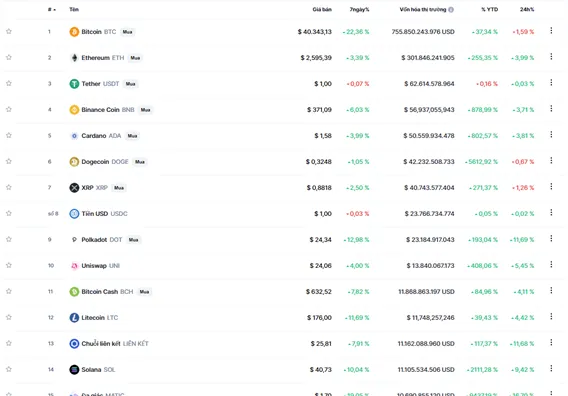Open the XRP three-dot menu
Image resolution: width=568 pixels, height=396 pixels.
click(551, 186)
